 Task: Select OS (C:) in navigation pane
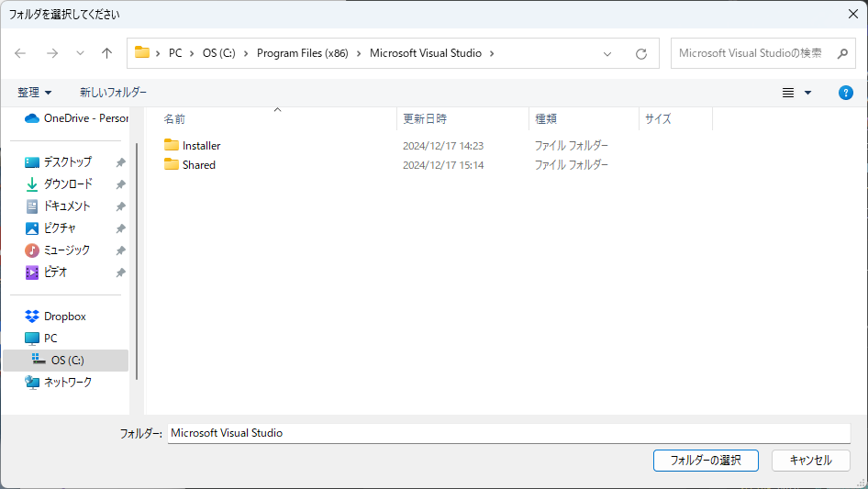[x=66, y=360]
